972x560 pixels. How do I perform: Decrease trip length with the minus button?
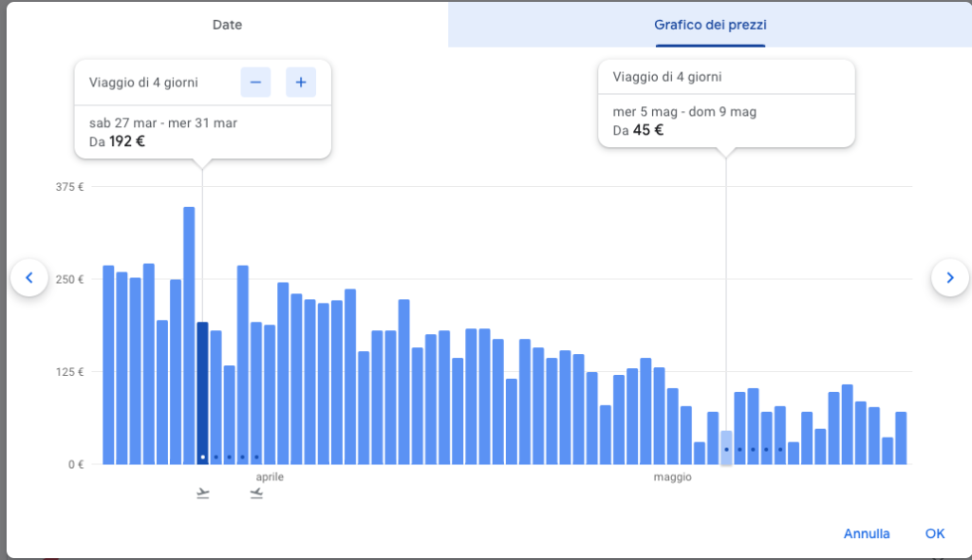pos(255,83)
